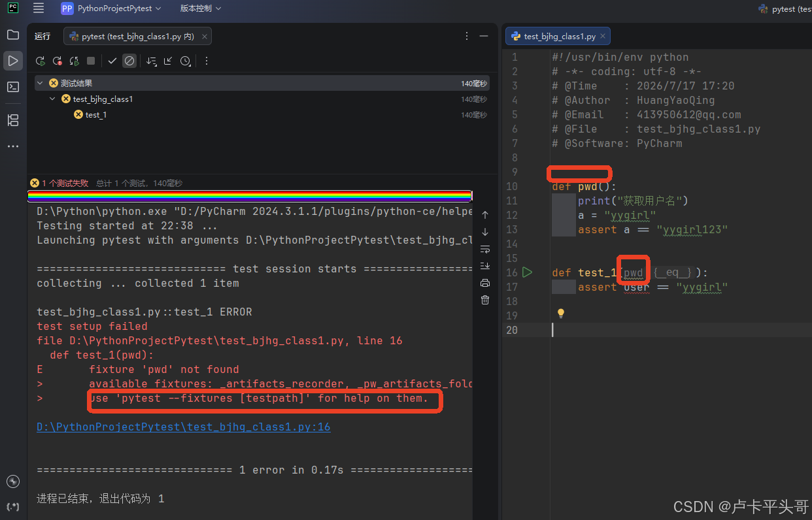812x520 pixels.
Task: Open the Terminal tool window
Action: [12, 87]
